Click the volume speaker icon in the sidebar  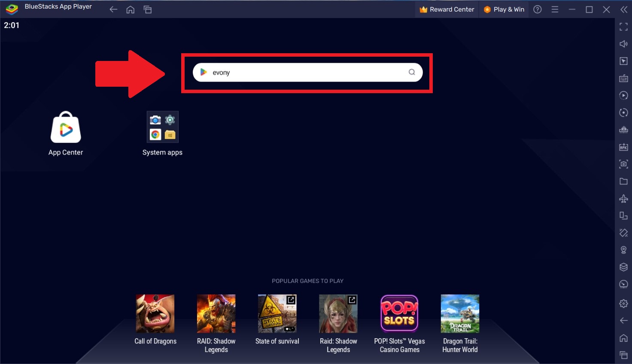pyautogui.click(x=623, y=44)
